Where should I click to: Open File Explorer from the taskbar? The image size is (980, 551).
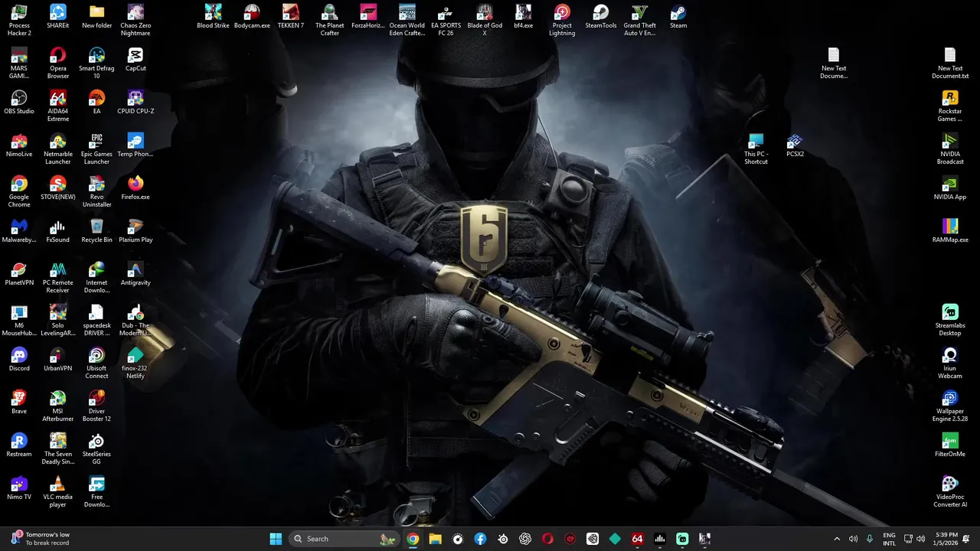click(x=435, y=539)
